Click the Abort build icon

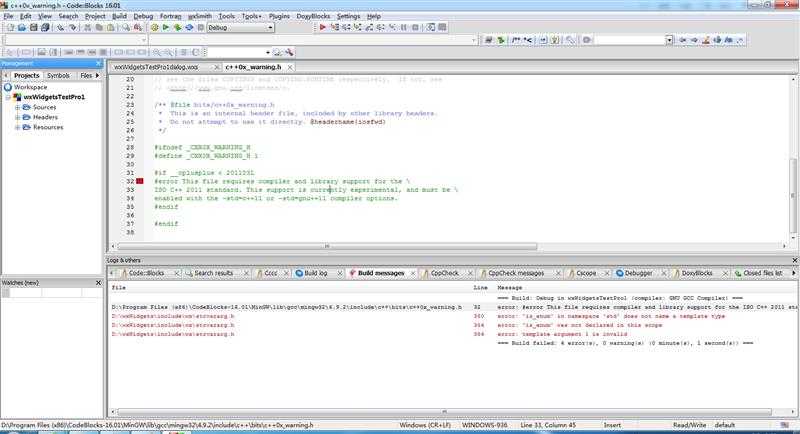[201, 28]
